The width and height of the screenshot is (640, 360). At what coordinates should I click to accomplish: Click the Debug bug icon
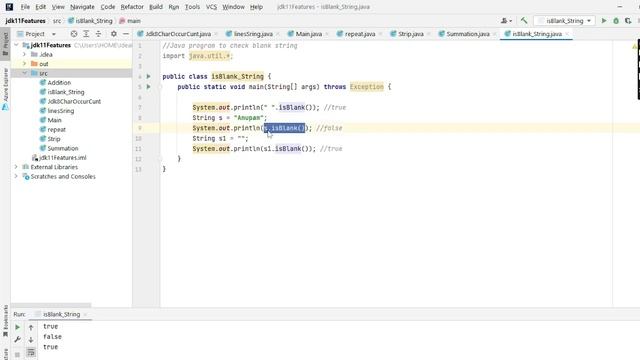[616, 20]
